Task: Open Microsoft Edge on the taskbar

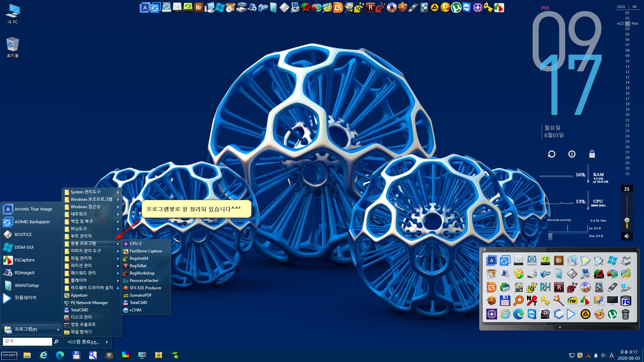Action: pos(60,355)
